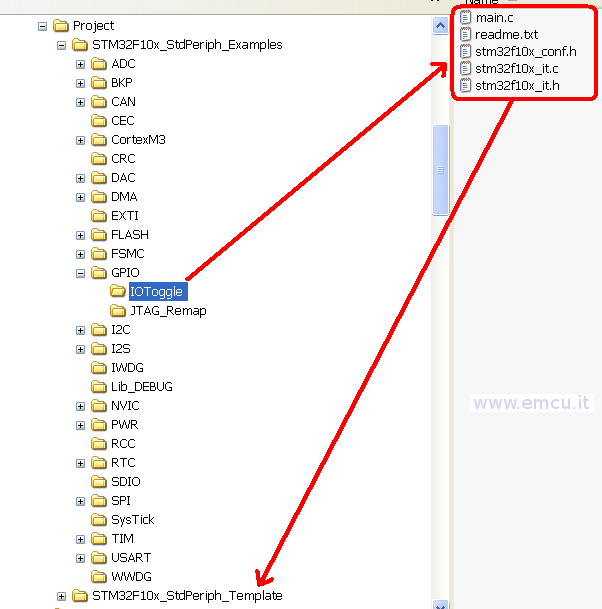Click the EXTI folder icon

coord(99,215)
